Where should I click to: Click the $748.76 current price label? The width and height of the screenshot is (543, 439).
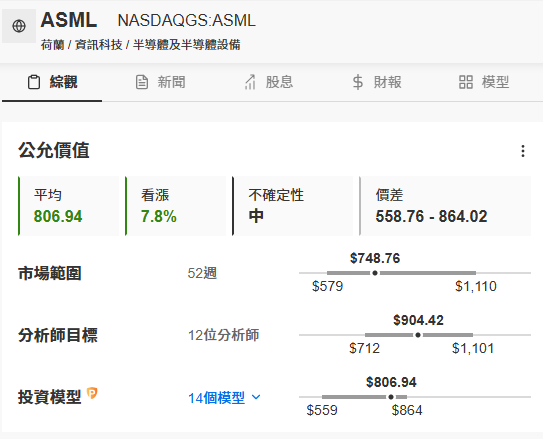375,258
